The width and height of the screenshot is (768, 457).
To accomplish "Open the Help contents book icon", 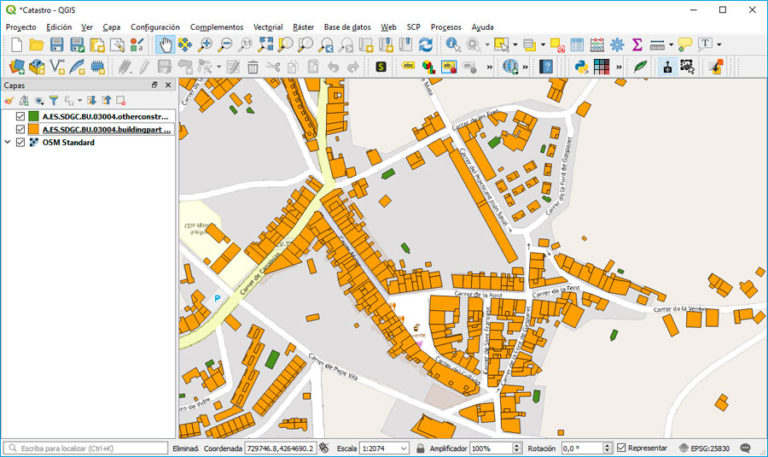I will pos(546,67).
